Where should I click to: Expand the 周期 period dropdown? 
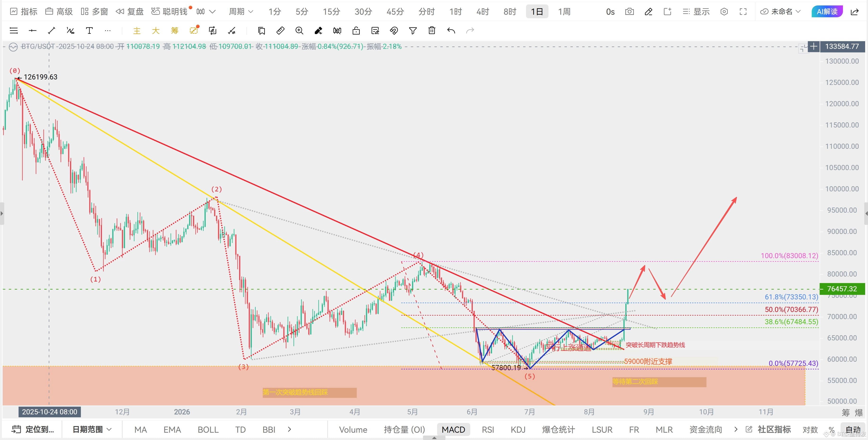[241, 12]
